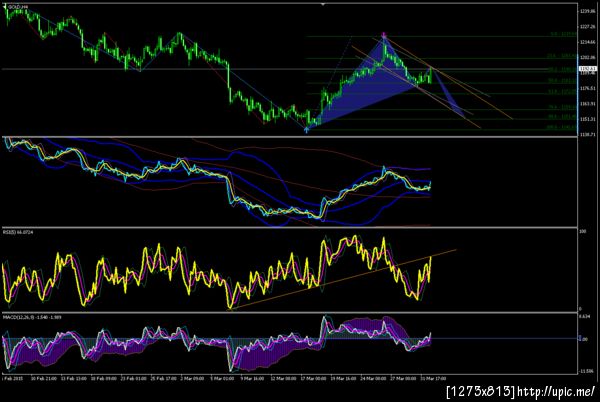Click the MACD scale value 8.634

click(x=584, y=317)
